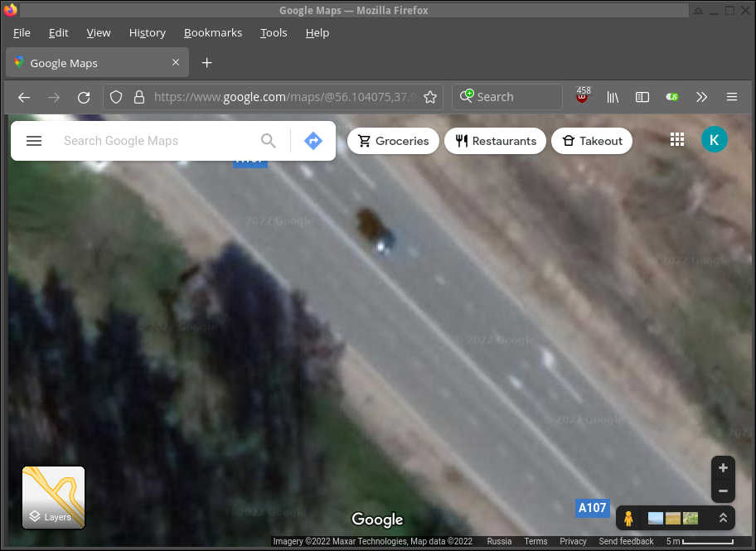Viewport: 756px width, 551px height.
Task: Open the Privacy link
Action: point(573,541)
